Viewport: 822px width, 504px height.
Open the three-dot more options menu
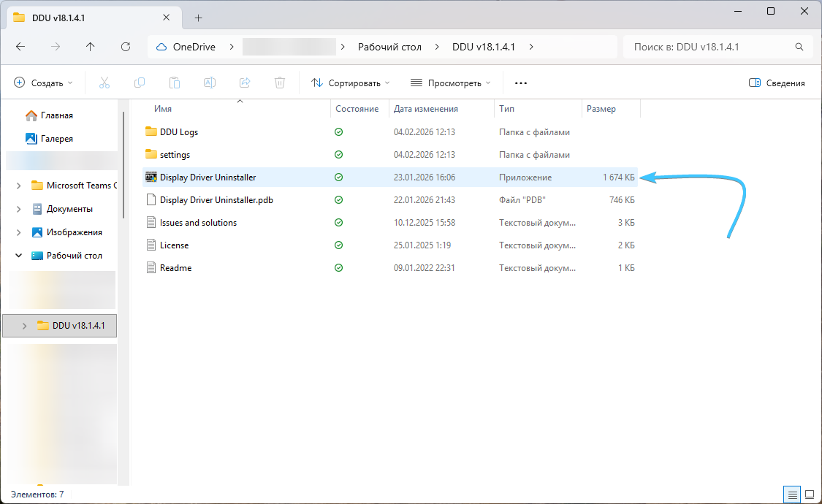click(521, 83)
